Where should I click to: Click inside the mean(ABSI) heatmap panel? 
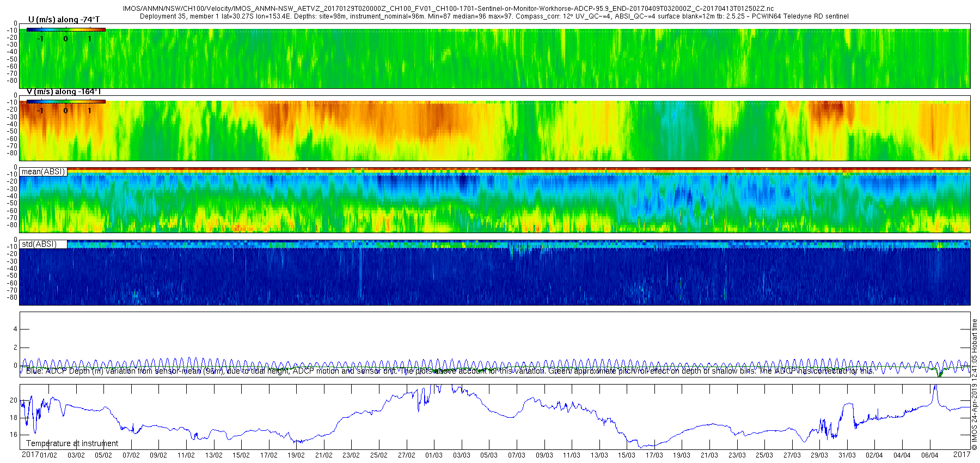tap(495, 200)
